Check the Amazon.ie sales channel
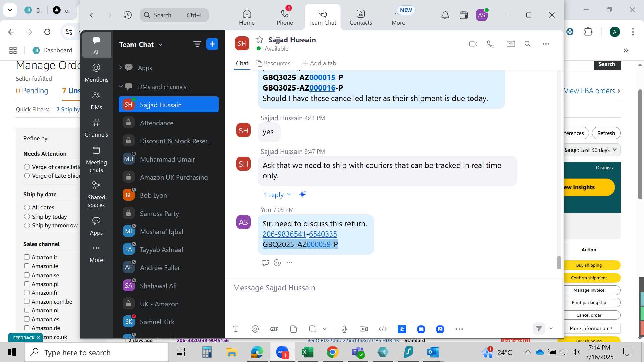The width and height of the screenshot is (644, 362). click(27, 266)
